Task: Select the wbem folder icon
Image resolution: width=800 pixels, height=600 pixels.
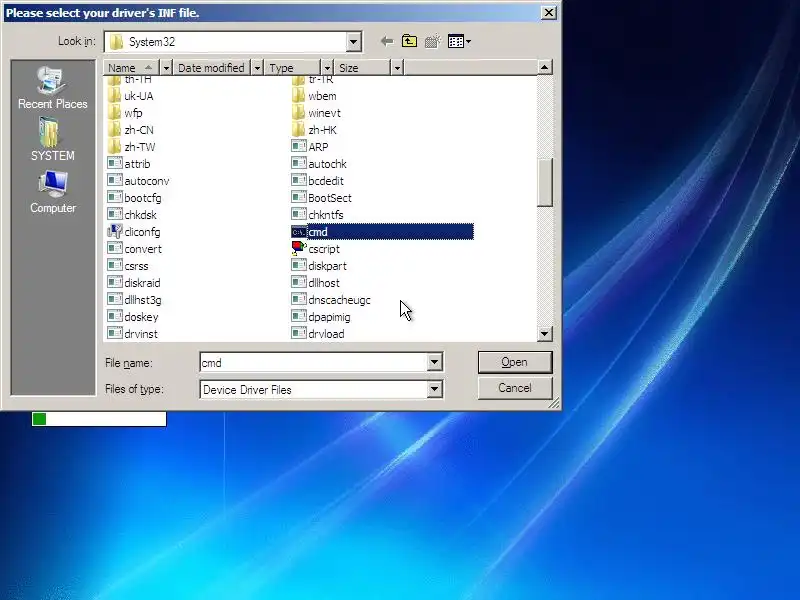Action: 298,96
